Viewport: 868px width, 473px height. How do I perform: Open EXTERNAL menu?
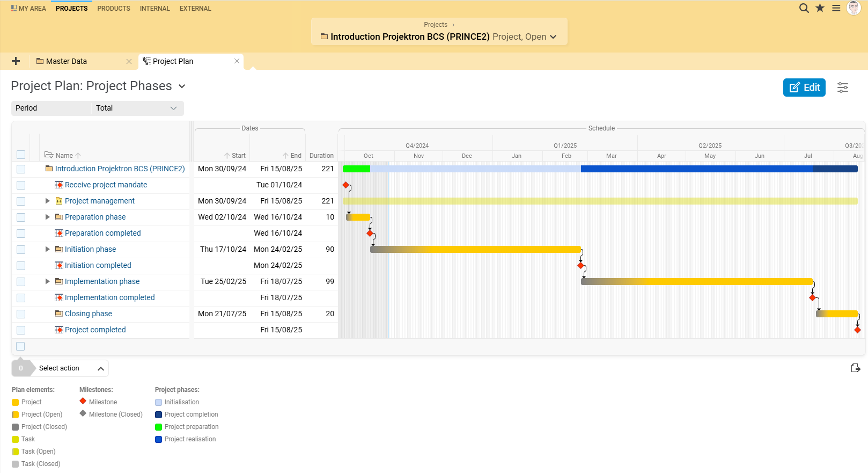[x=195, y=8]
